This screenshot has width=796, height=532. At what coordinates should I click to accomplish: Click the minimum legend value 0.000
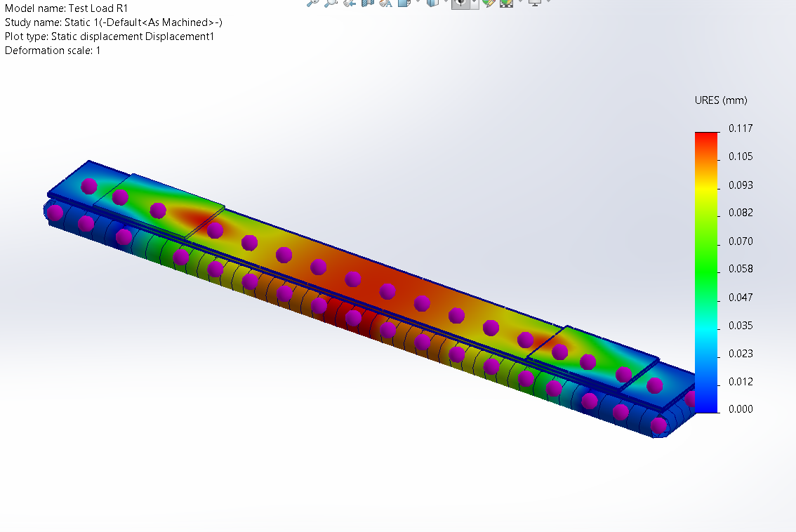click(741, 409)
